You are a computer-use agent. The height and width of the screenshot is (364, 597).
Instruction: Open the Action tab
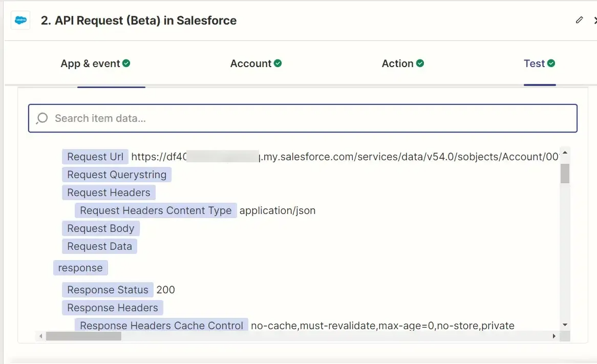(403, 63)
